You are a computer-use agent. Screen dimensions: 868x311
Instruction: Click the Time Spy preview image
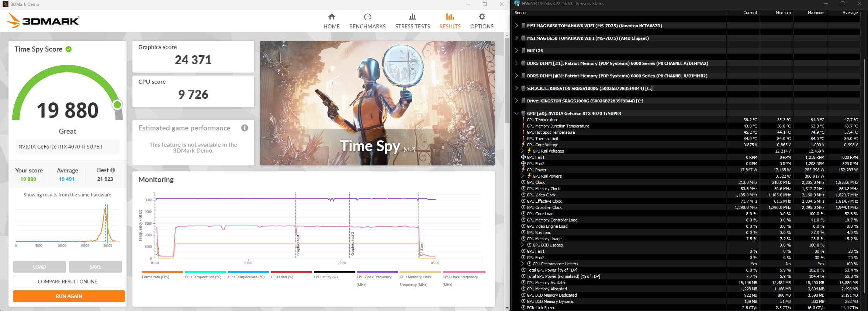[x=377, y=103]
